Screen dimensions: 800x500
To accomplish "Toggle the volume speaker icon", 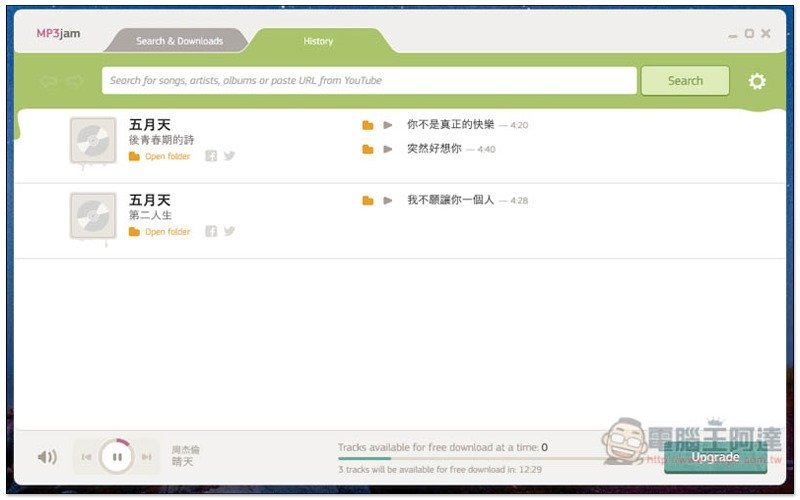I will tap(47, 457).
